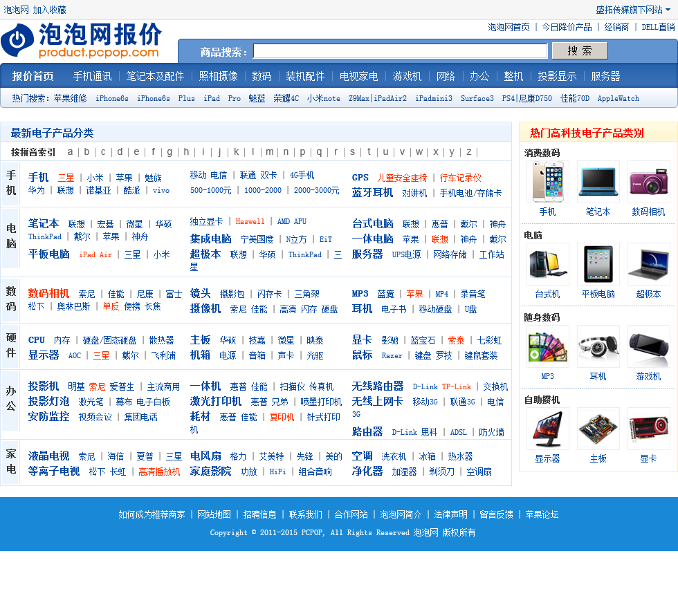Open the 经销商 link
Viewport: 678px width, 616px height.
[616, 27]
